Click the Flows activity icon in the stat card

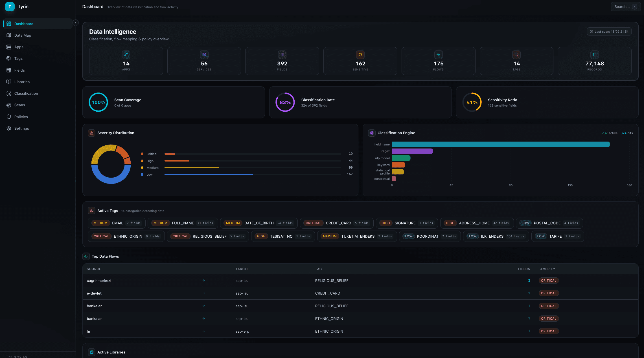[x=438, y=55]
